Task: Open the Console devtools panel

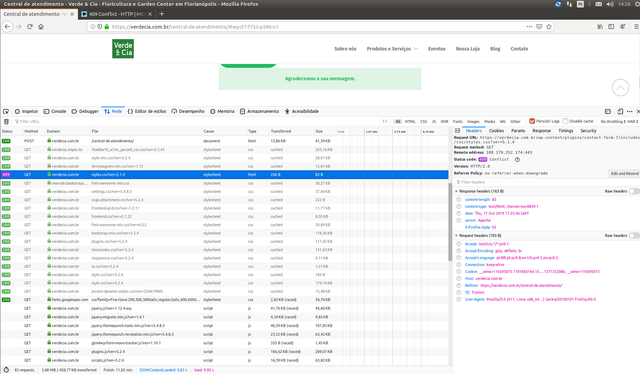Action: pos(55,111)
